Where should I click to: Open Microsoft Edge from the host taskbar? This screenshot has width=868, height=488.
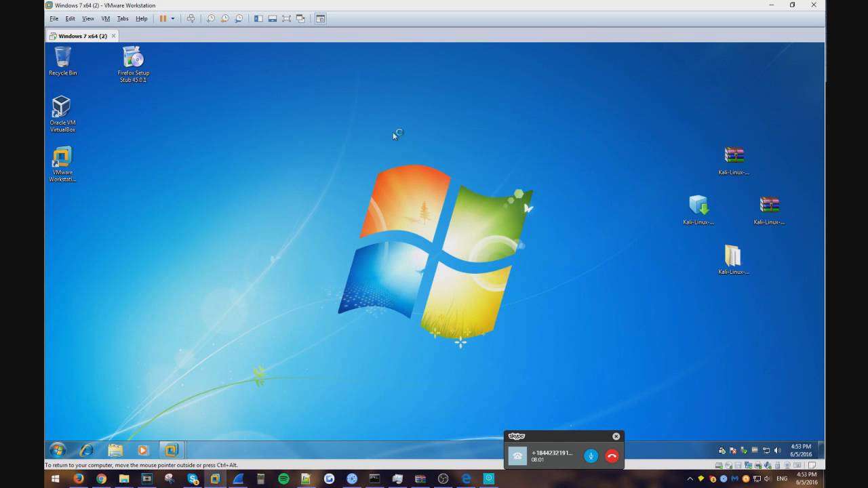(466, 479)
